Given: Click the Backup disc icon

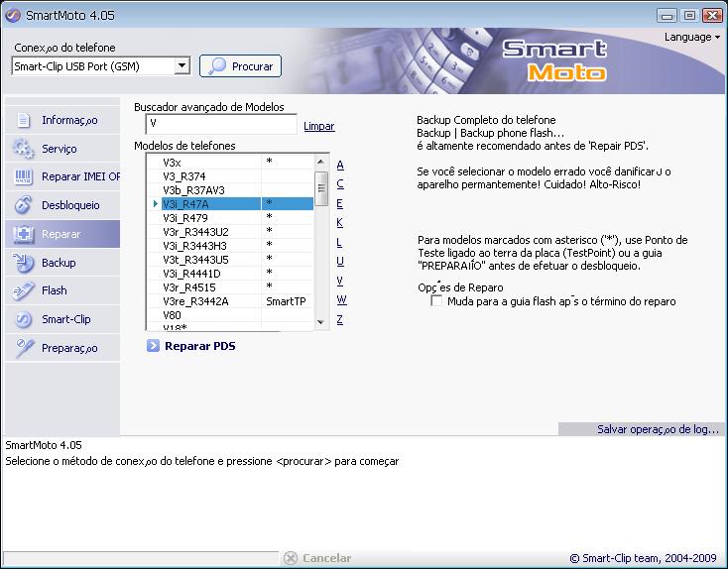Looking at the screenshot, I should 23,263.
